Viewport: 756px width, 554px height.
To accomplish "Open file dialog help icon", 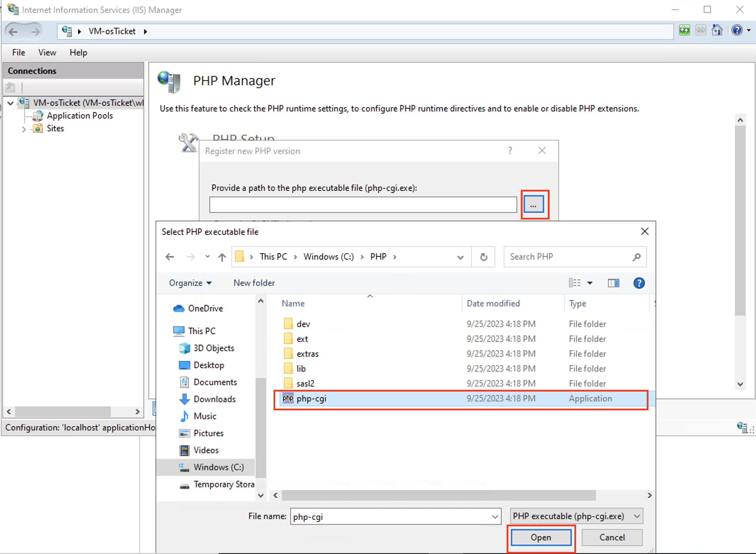I will (639, 283).
